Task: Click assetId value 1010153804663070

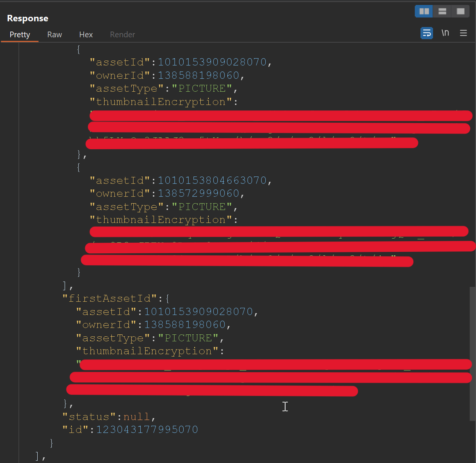Action: (212, 181)
